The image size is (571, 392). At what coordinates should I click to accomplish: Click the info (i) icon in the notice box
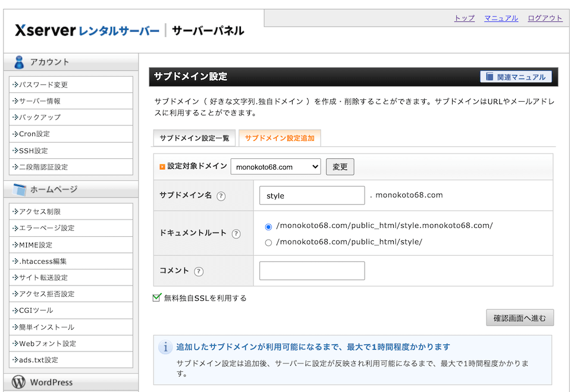(x=165, y=347)
